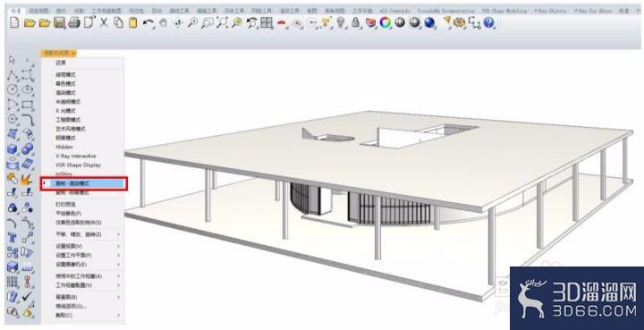
Task: Open Rhino options gear icon
Action: 459,22
